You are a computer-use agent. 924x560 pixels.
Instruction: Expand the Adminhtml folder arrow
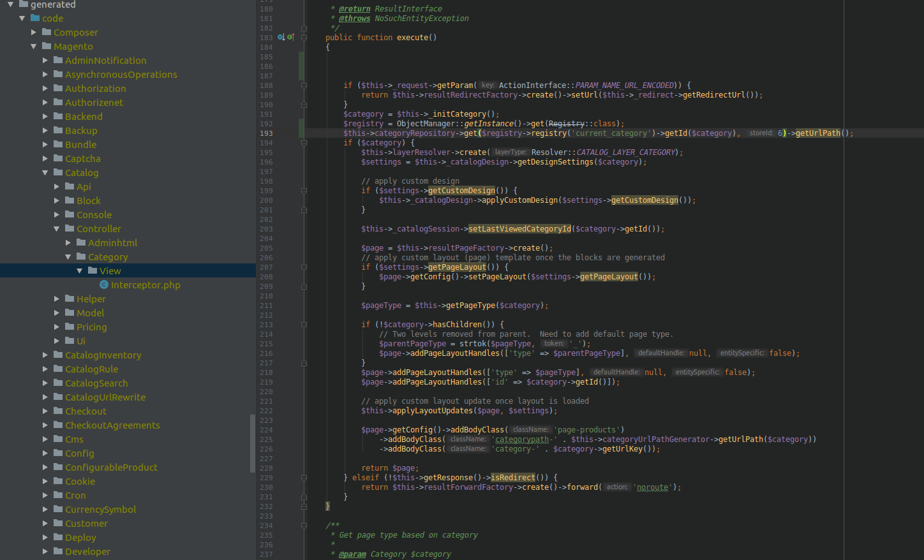(68, 242)
